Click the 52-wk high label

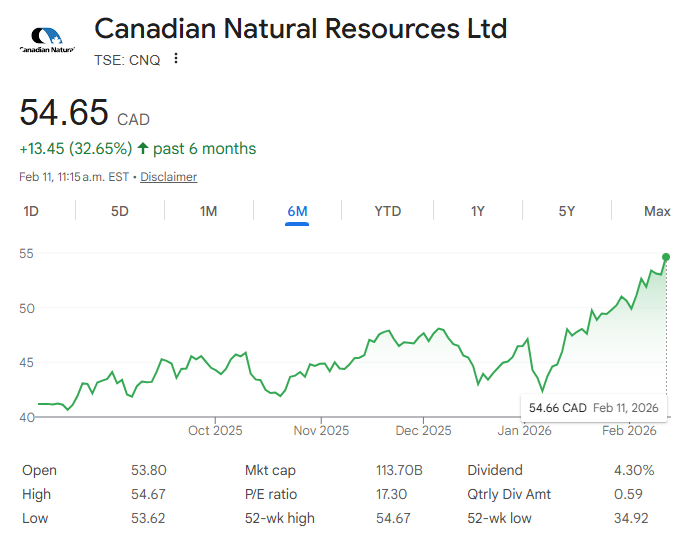click(280, 518)
